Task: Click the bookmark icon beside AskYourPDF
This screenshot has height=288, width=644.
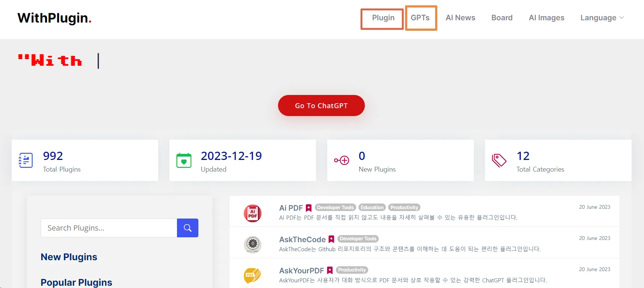Action: click(x=330, y=270)
